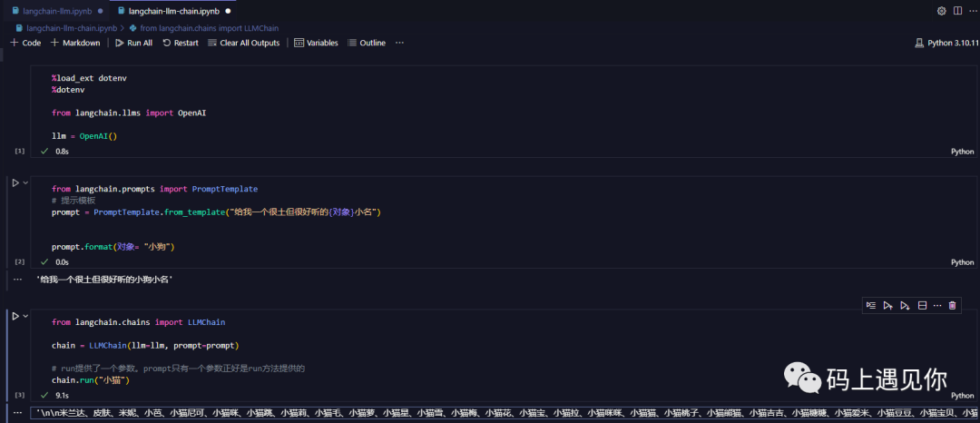Image resolution: width=980 pixels, height=423 pixels.
Task: Split the editor with layout icon
Action: (957, 11)
